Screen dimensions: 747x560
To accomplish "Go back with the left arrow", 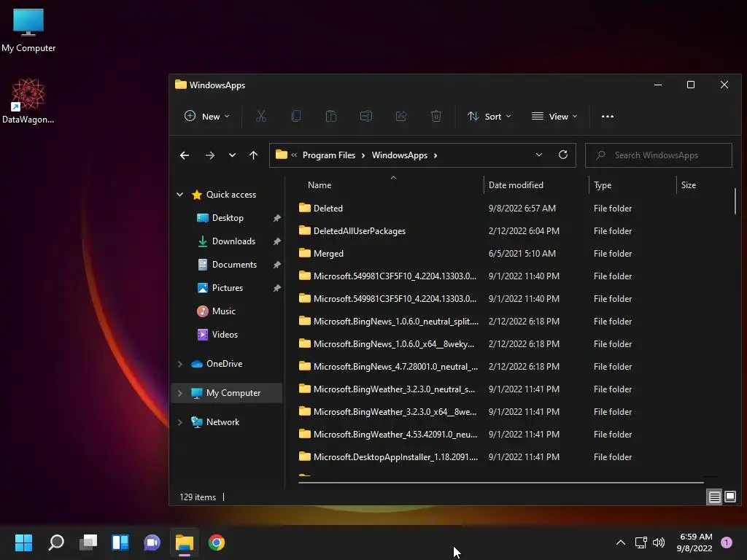I will click(x=185, y=155).
